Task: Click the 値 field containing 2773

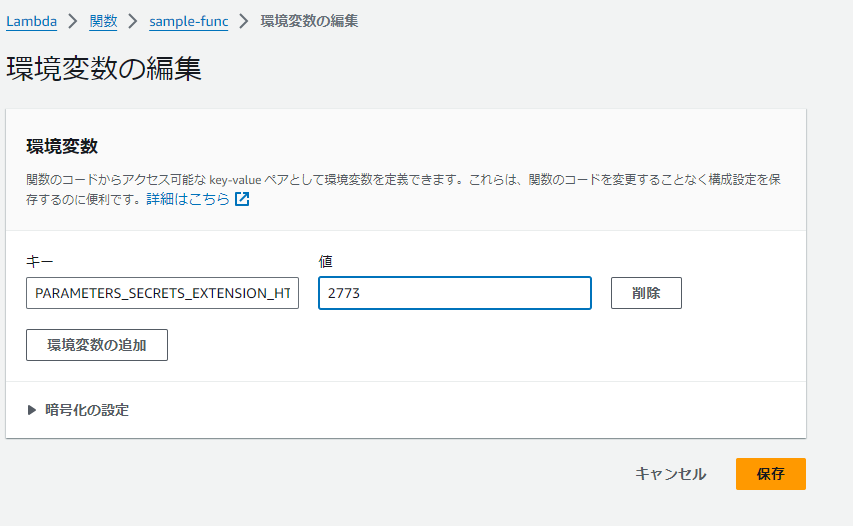Action: coord(455,293)
